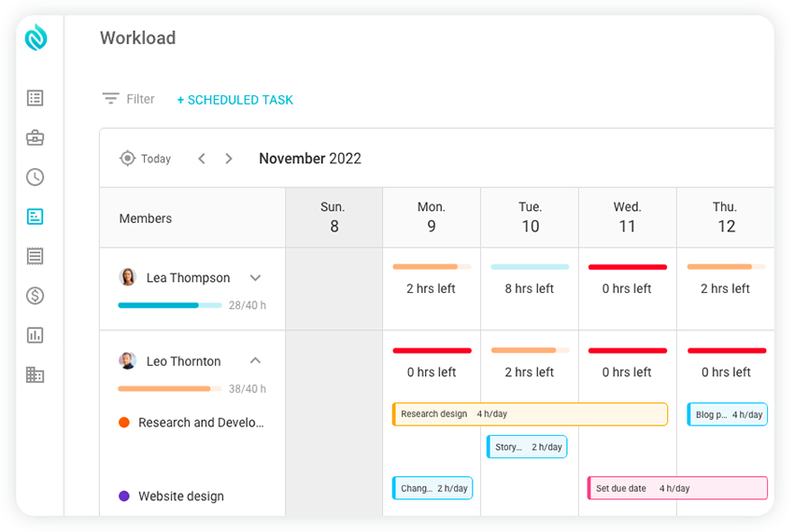Viewport: 794px width, 532px height.
Task: Collapse Leo Thornton's row chevron
Action: (x=255, y=360)
